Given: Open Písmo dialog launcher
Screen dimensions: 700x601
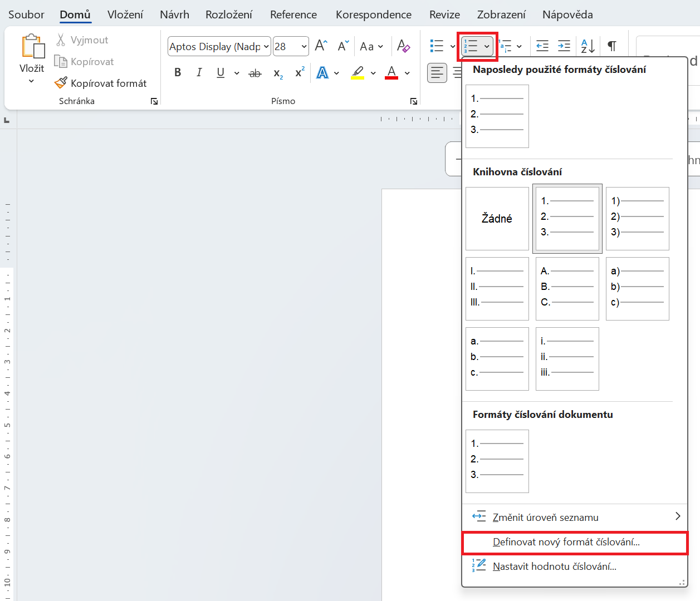Looking at the screenshot, I should [x=414, y=101].
